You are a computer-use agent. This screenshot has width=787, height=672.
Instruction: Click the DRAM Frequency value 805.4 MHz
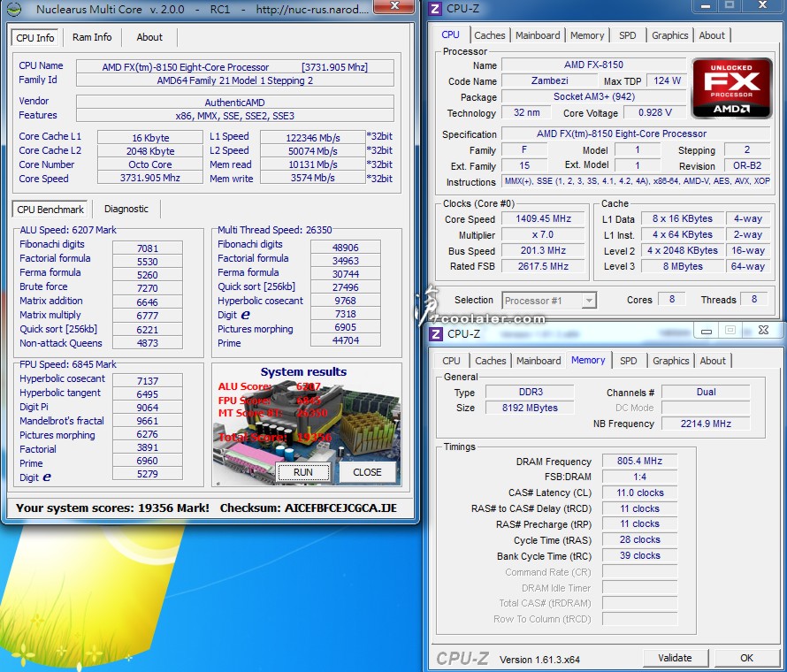(639, 461)
